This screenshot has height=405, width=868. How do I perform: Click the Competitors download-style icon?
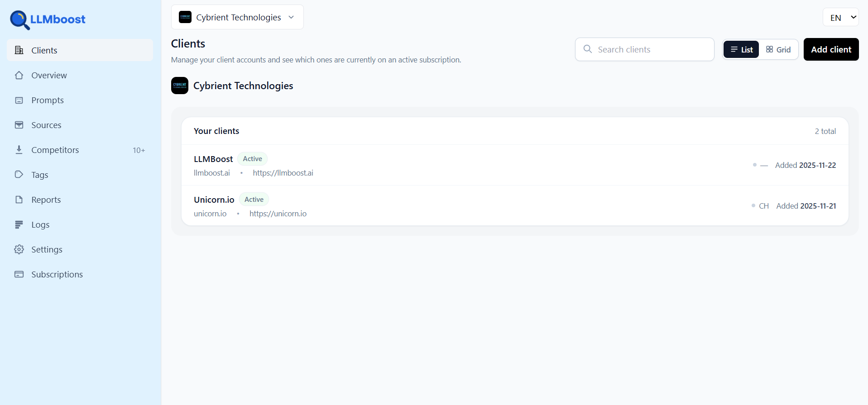click(x=19, y=150)
